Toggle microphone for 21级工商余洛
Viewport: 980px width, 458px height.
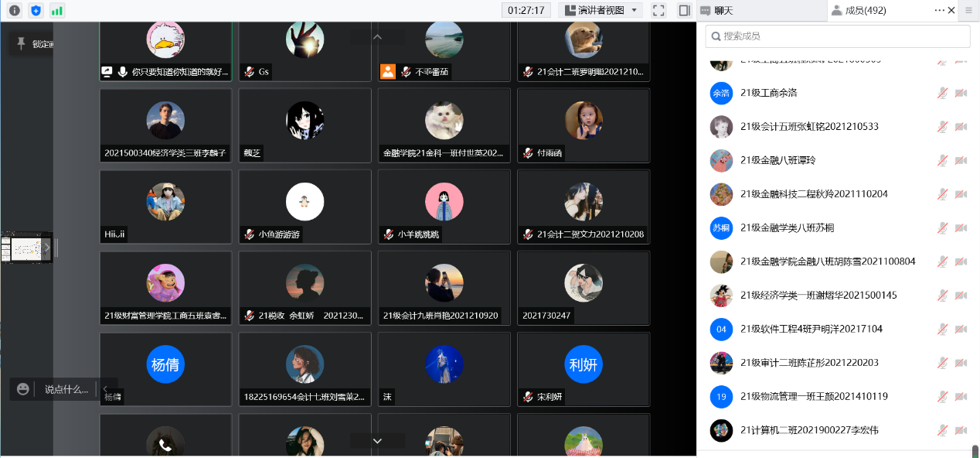pyautogui.click(x=942, y=93)
